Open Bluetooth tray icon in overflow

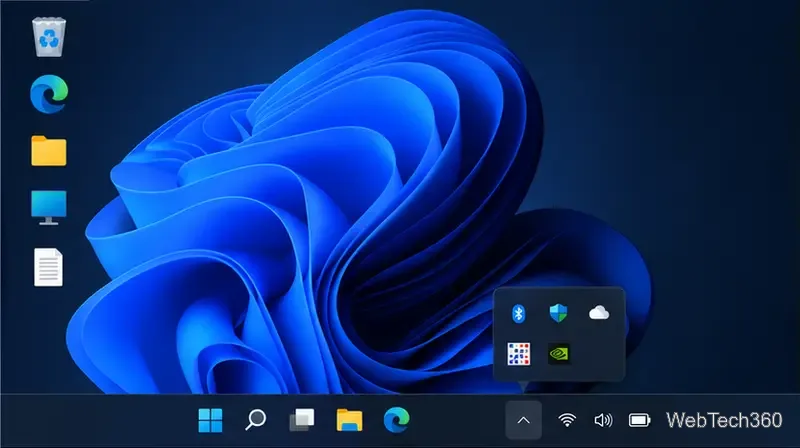click(x=518, y=313)
